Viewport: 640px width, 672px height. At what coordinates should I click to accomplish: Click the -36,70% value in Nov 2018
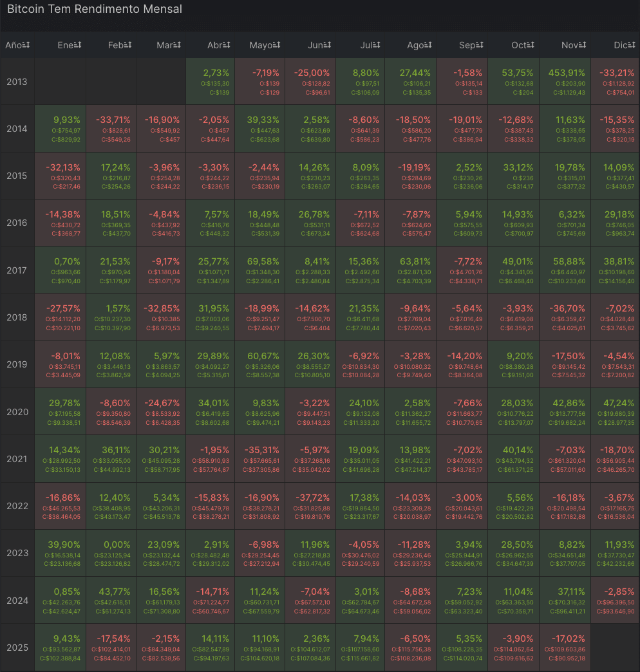(x=567, y=308)
